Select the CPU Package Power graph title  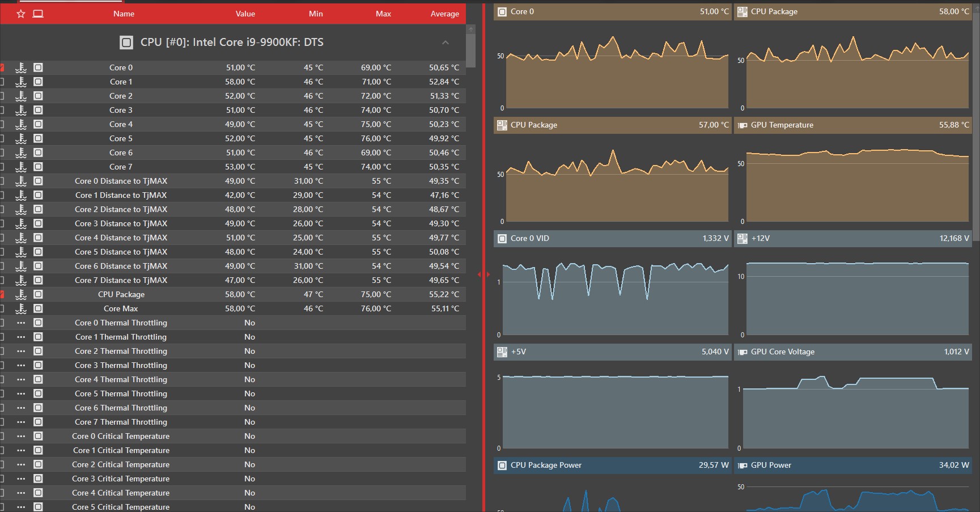(x=546, y=465)
